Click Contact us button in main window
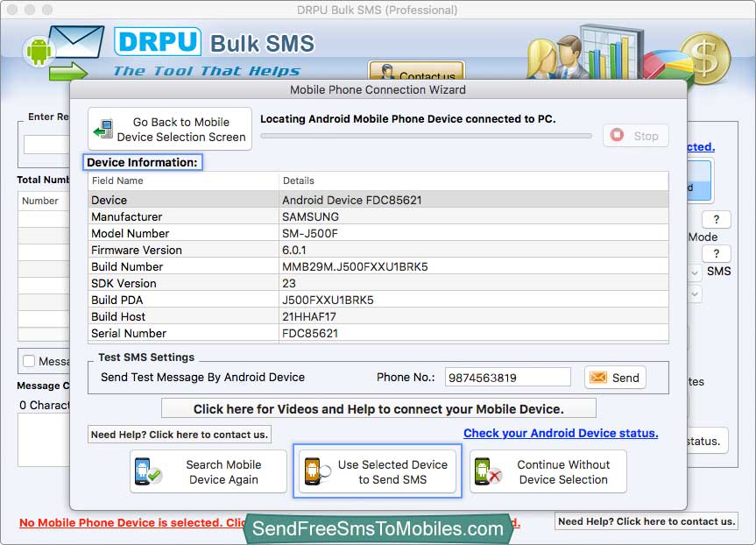 click(417, 71)
